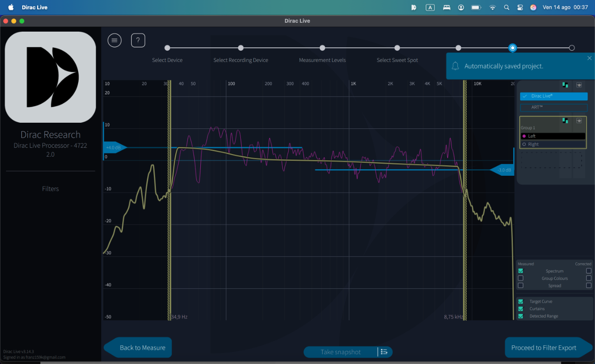
Task: Click the teal link icon above Dirac Live
Action: pos(565,85)
